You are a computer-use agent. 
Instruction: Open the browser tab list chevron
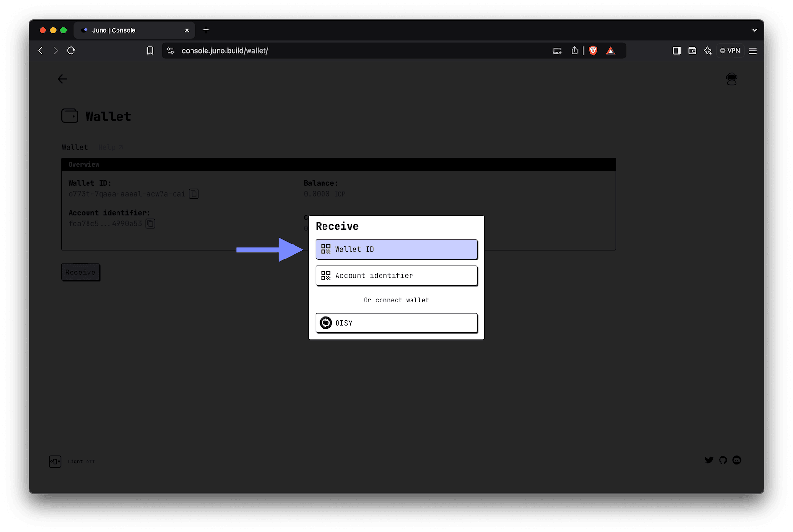point(754,30)
